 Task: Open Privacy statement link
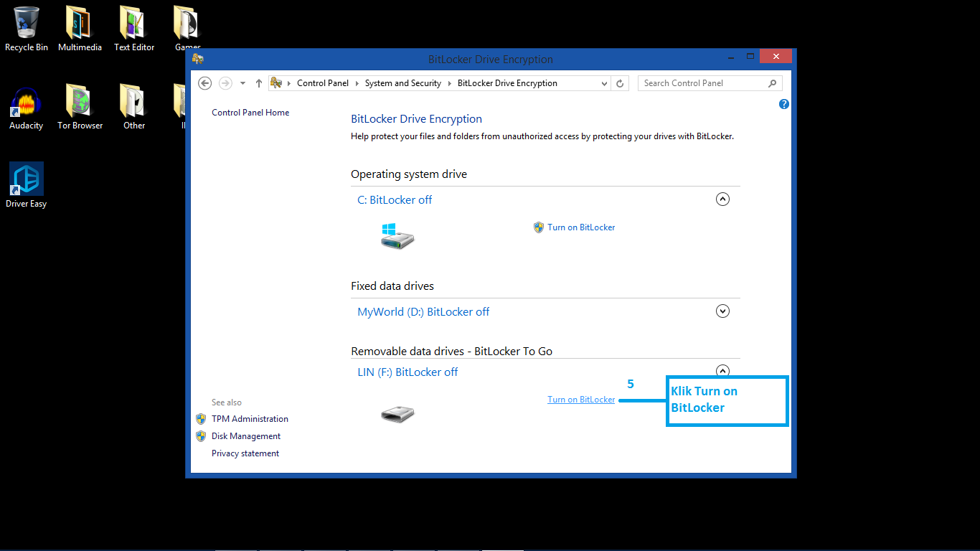point(245,453)
